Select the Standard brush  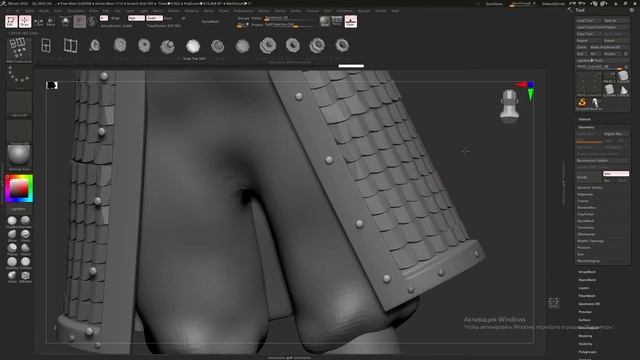25,222
